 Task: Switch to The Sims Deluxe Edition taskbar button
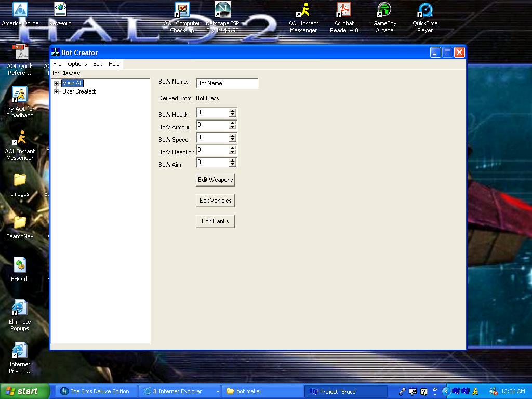[x=95, y=392]
